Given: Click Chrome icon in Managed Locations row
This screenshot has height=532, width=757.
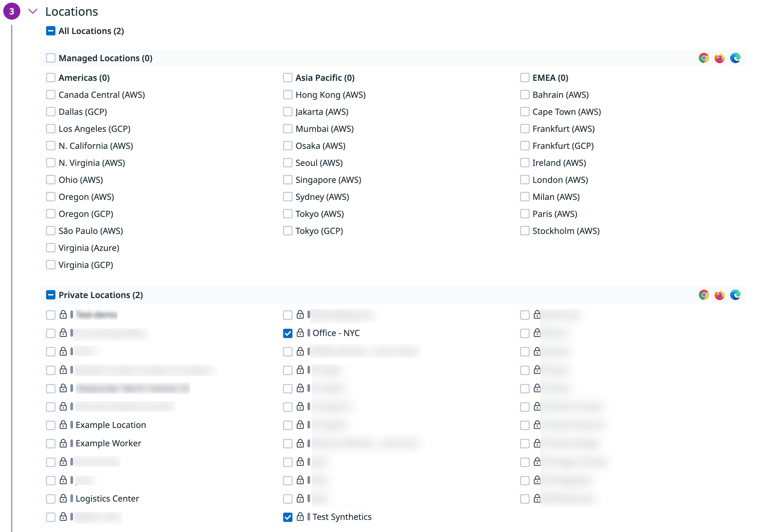Looking at the screenshot, I should 704,58.
